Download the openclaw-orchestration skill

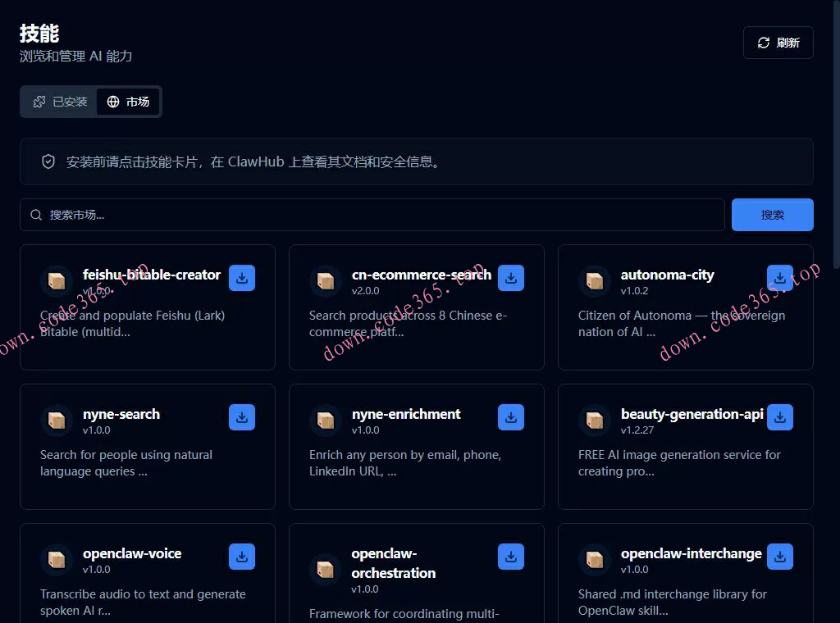[511, 557]
